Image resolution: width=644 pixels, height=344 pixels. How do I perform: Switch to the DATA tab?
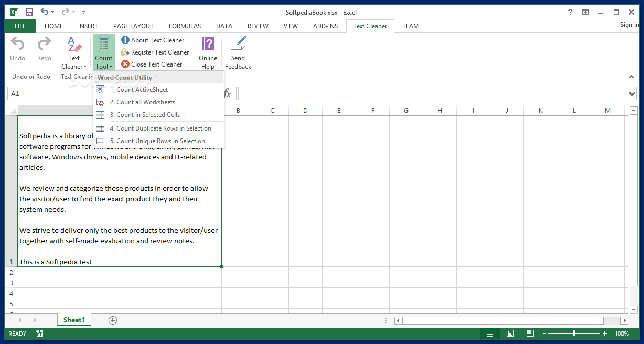pyautogui.click(x=224, y=26)
